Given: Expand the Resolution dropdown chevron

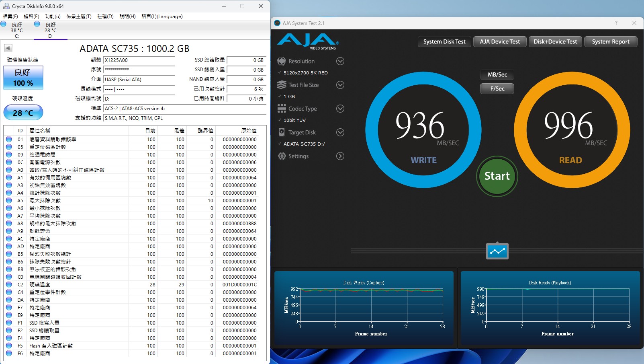Looking at the screenshot, I should click(340, 61).
